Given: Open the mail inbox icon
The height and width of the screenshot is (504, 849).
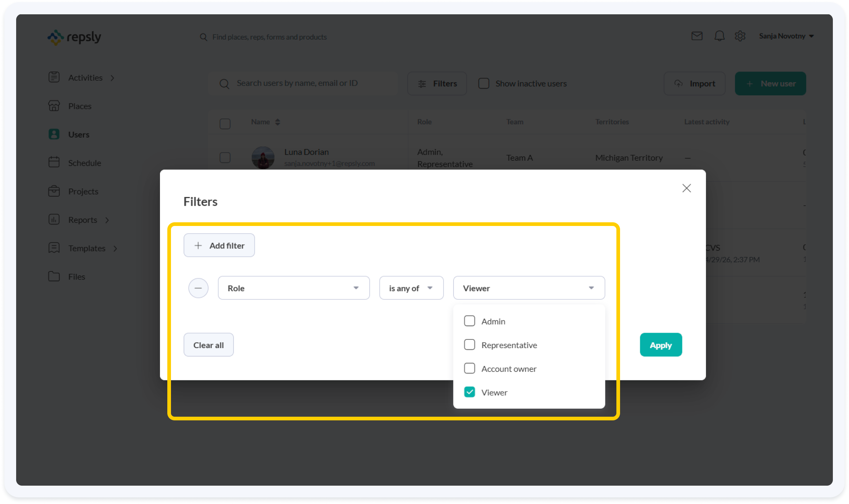Looking at the screenshot, I should [x=697, y=36].
